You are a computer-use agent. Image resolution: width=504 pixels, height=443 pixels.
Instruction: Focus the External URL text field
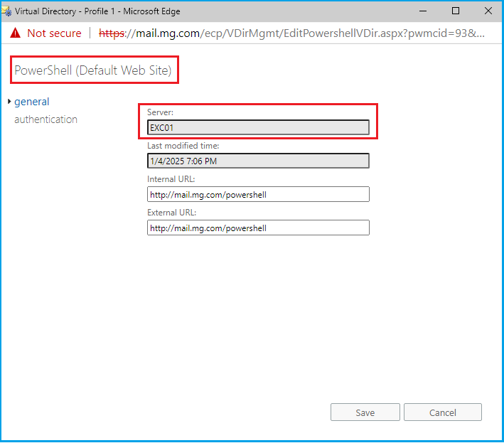coord(258,228)
